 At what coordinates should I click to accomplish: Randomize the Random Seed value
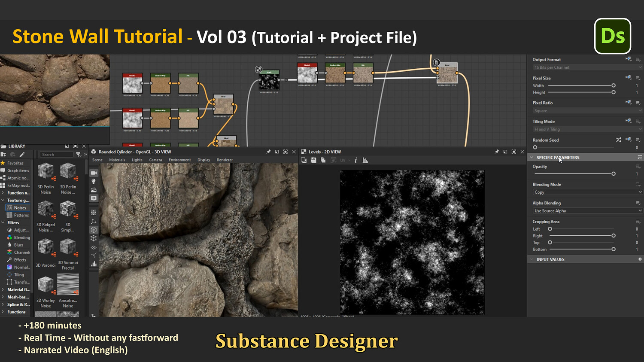click(x=618, y=140)
